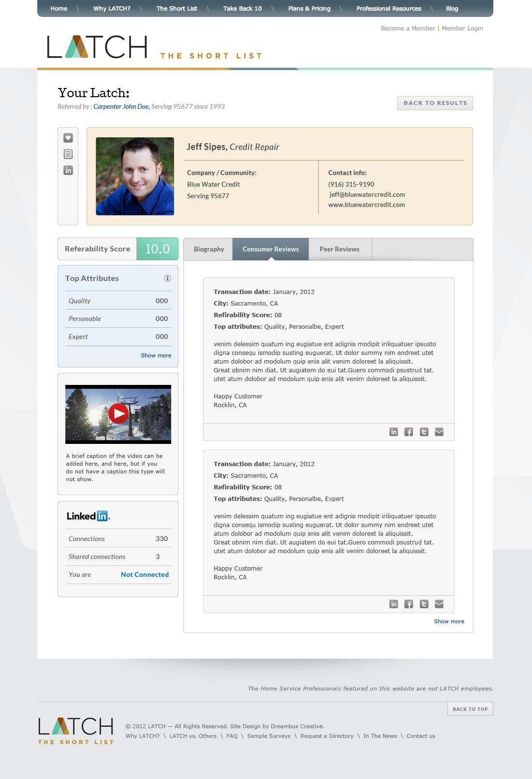Screen dimensions: 532x779
Task: Click the LinkedIn logo in connections panel
Action: [x=89, y=516]
